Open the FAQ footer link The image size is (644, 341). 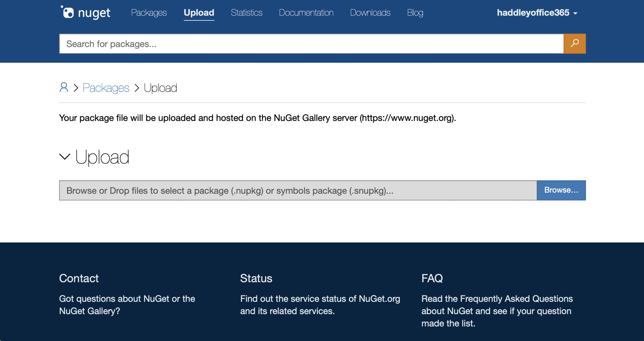tap(432, 278)
